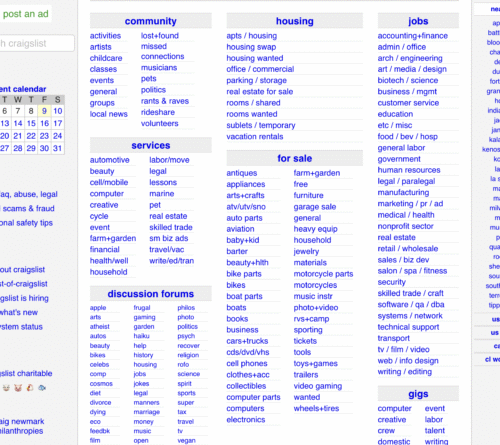Screen dimensions: 500x445
Task: Open accounting+finance jobs link
Action: 413,36
